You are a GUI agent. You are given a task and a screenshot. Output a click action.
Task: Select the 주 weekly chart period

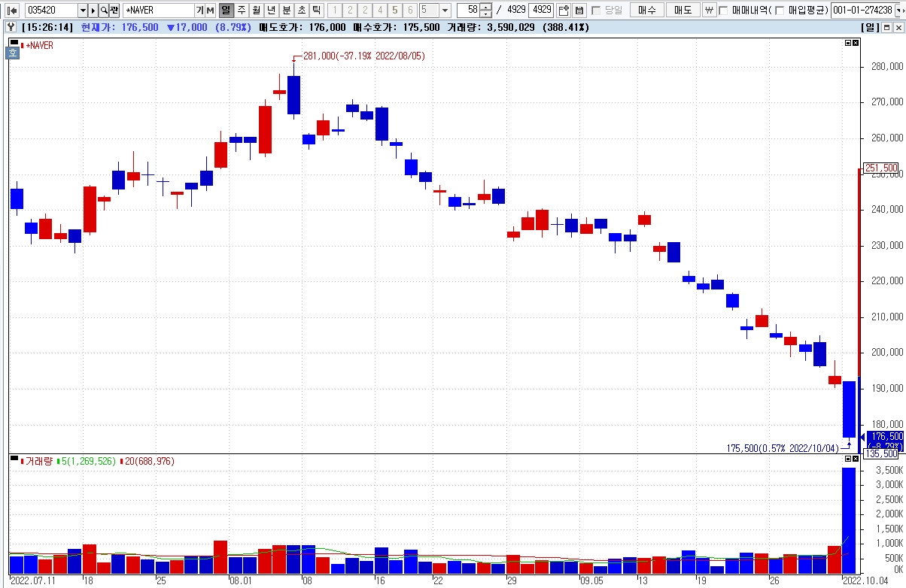[x=242, y=11]
